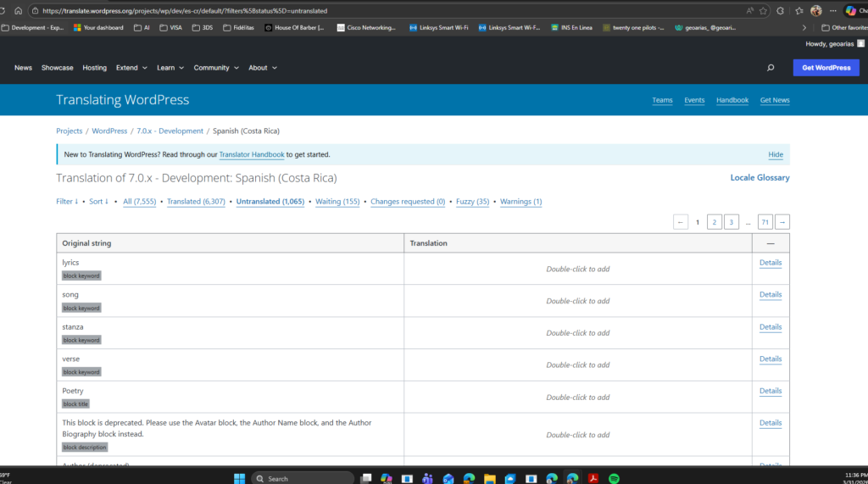The image size is (868, 484).
Task: Select the Waiting (155) filter
Action: click(x=337, y=202)
